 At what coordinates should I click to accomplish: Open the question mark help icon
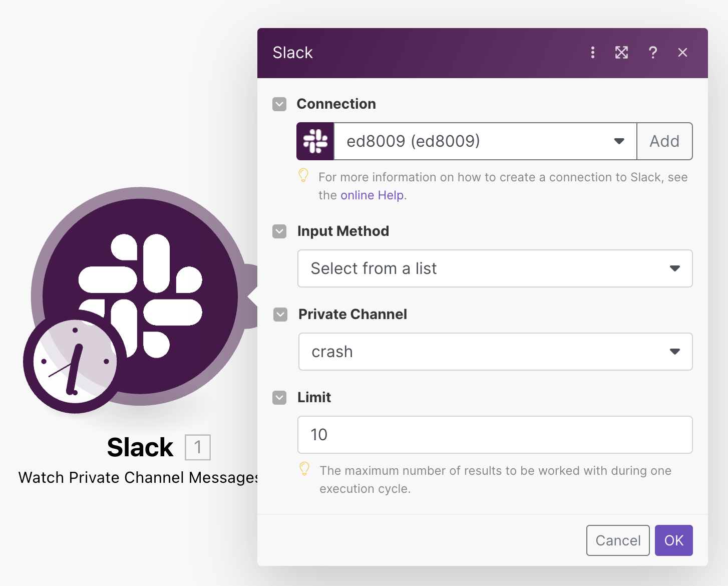coord(652,53)
